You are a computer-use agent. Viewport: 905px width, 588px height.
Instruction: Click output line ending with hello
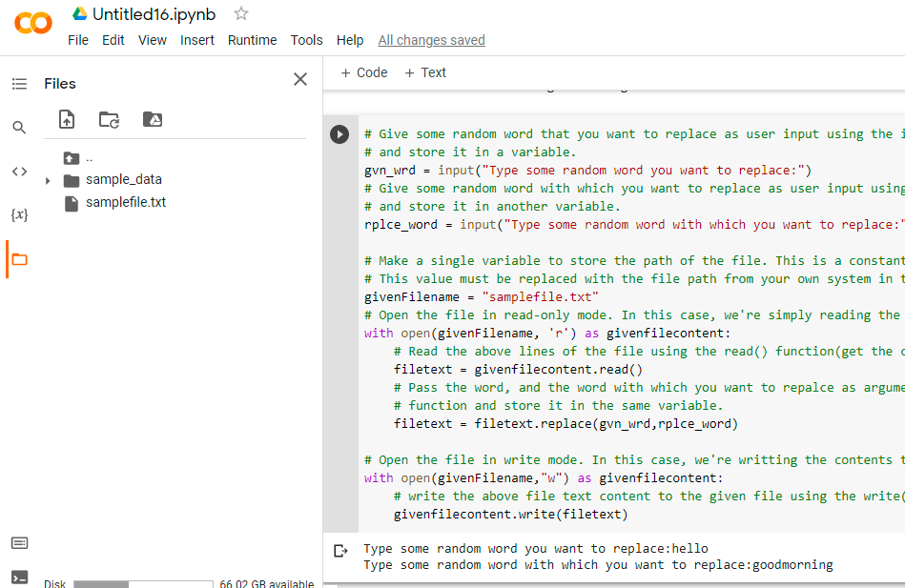(536, 548)
